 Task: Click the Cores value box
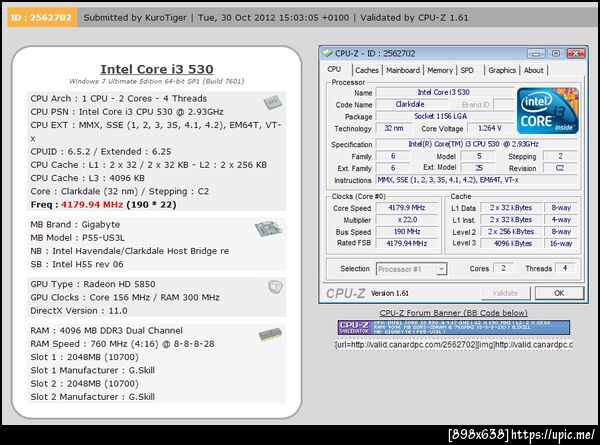503,268
